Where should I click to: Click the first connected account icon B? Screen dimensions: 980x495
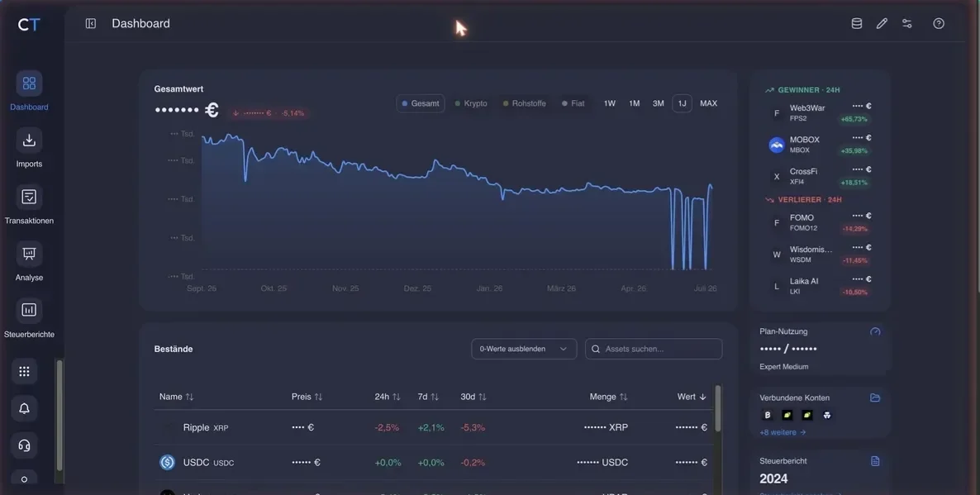(x=768, y=415)
